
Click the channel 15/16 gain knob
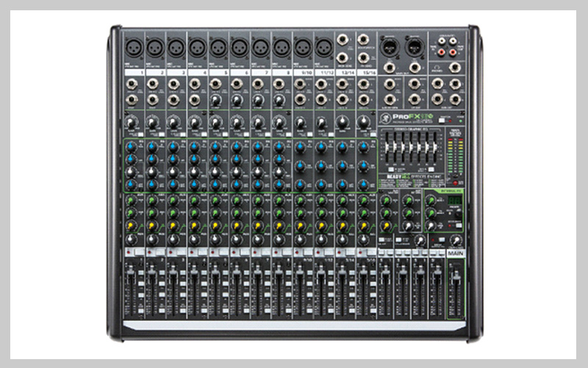[x=364, y=123]
